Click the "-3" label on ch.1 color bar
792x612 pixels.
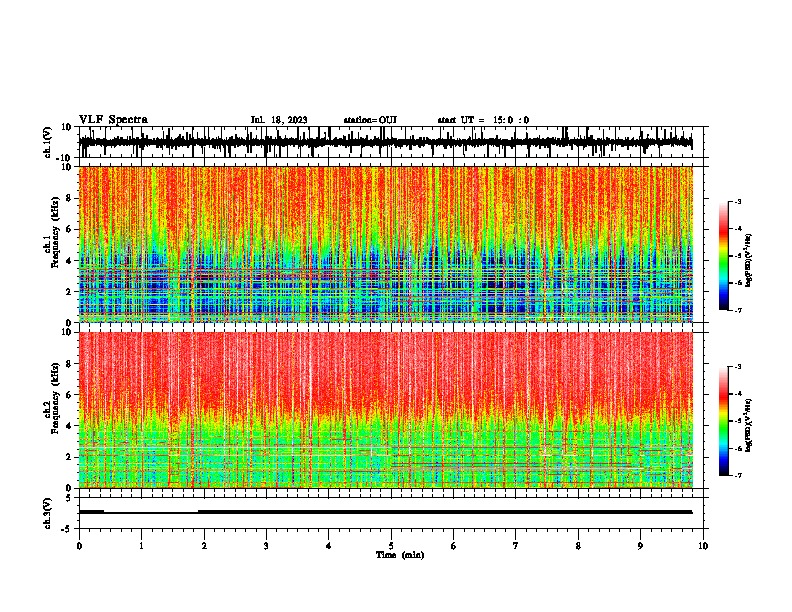click(x=737, y=202)
